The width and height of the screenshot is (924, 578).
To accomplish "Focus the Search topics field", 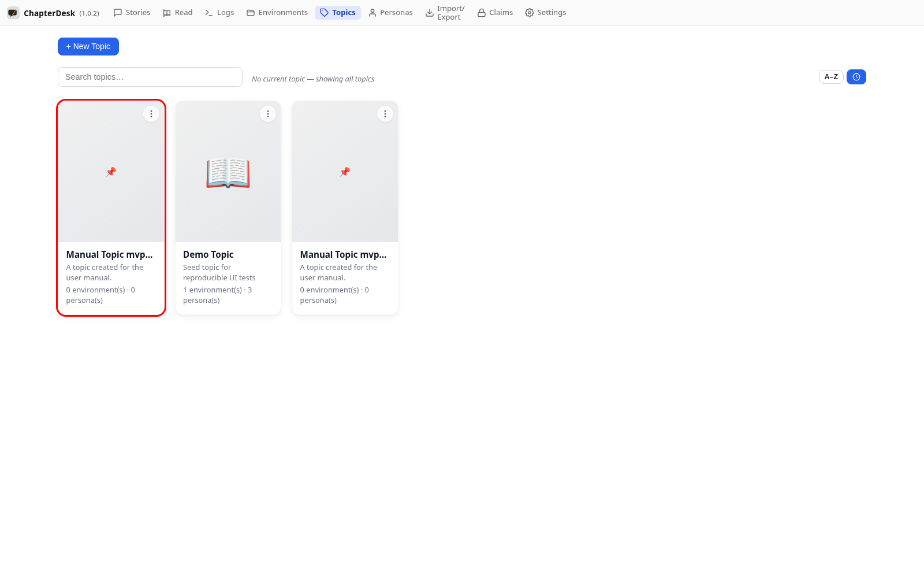I will click(x=150, y=77).
